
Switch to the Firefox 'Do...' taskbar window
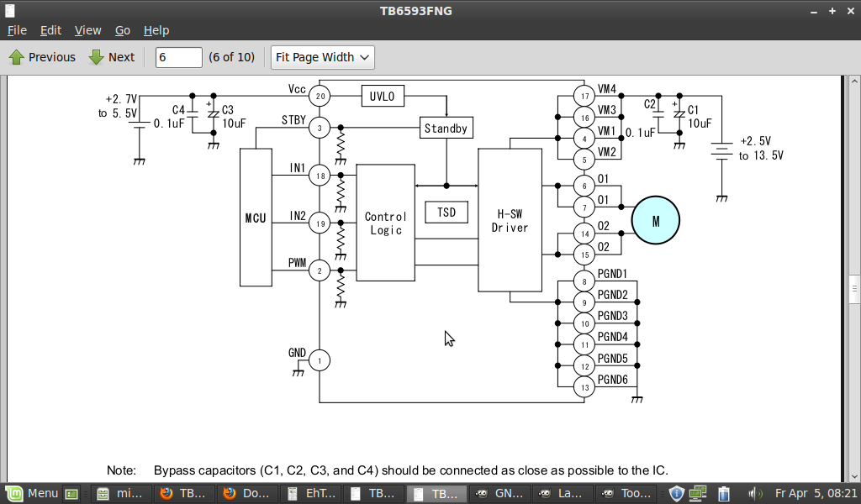pos(246,494)
